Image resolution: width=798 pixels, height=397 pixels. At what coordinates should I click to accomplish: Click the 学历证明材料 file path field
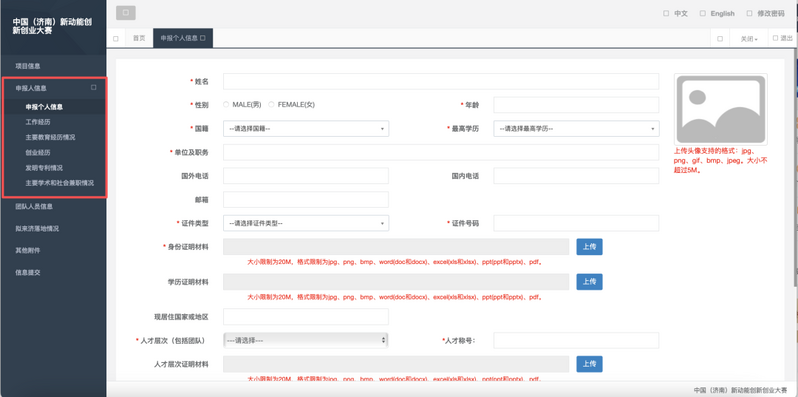[x=396, y=281]
